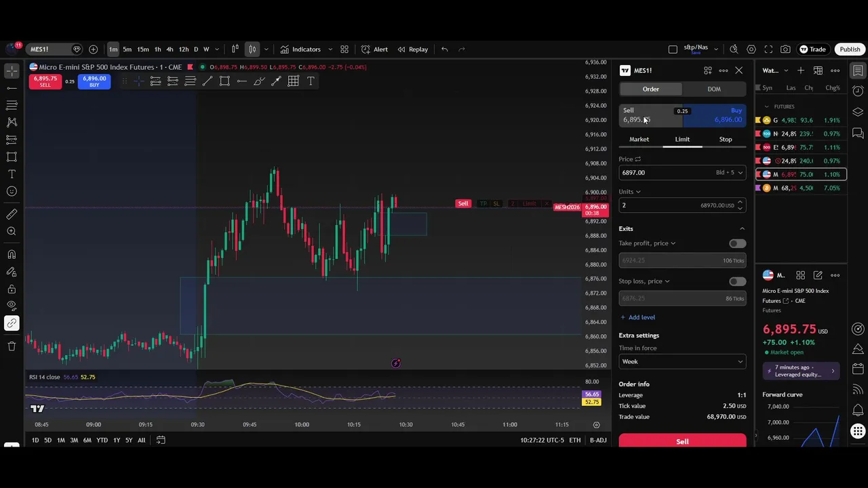Set the 1Y date range
This screenshot has height=488, width=868.
point(117,440)
